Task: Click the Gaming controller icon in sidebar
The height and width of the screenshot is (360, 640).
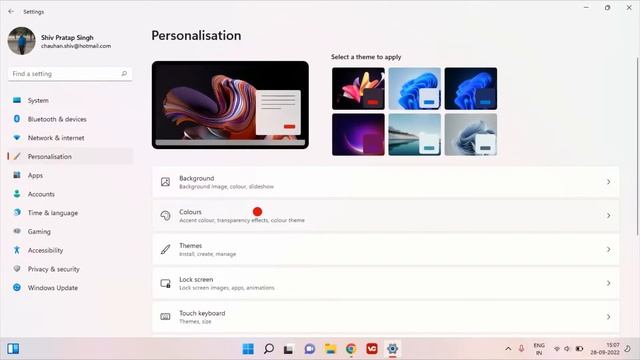Action: (17, 231)
